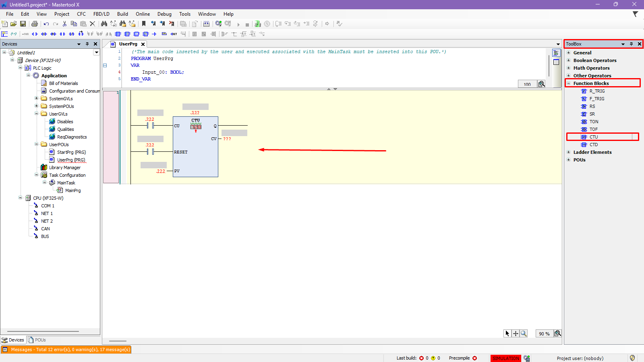This screenshot has width=644, height=362.
Task: Select the CTU function block in ToolBox
Action: pyautogui.click(x=594, y=137)
